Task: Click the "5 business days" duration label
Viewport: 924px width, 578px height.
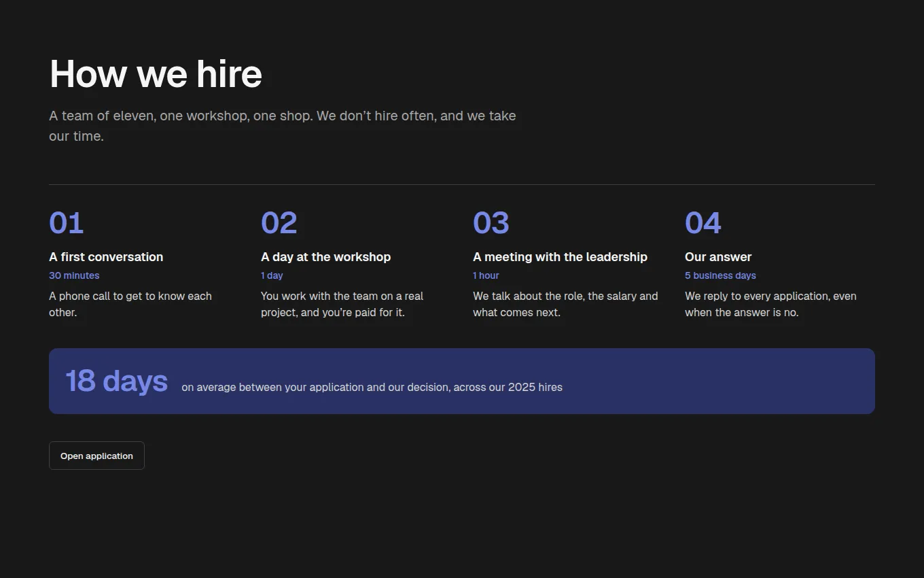Action: 720,275
